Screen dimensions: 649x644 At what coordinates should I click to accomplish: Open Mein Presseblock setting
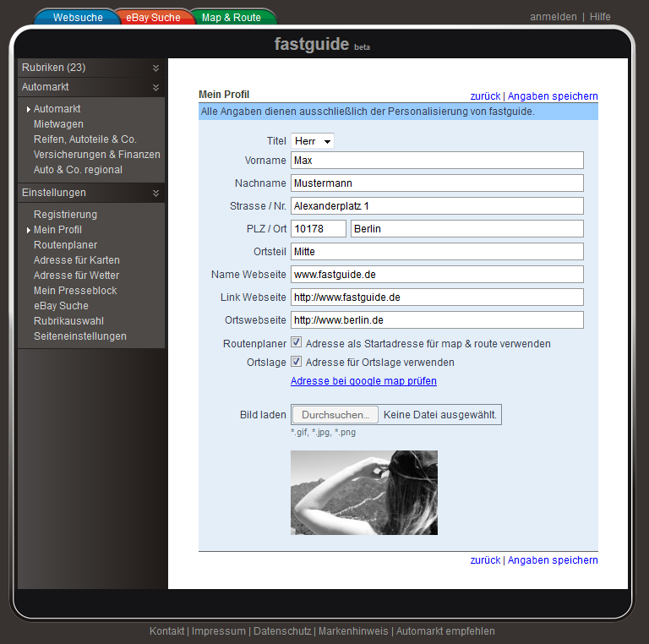[x=75, y=291]
